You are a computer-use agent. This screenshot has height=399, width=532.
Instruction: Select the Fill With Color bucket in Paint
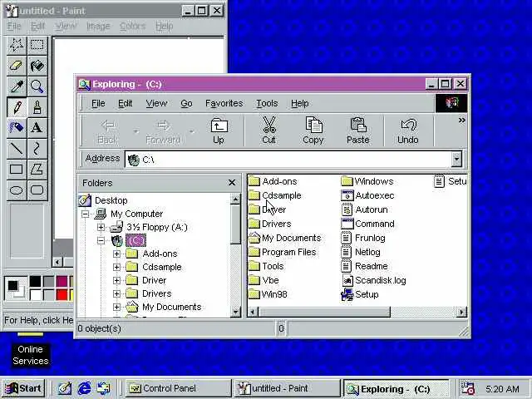37,66
